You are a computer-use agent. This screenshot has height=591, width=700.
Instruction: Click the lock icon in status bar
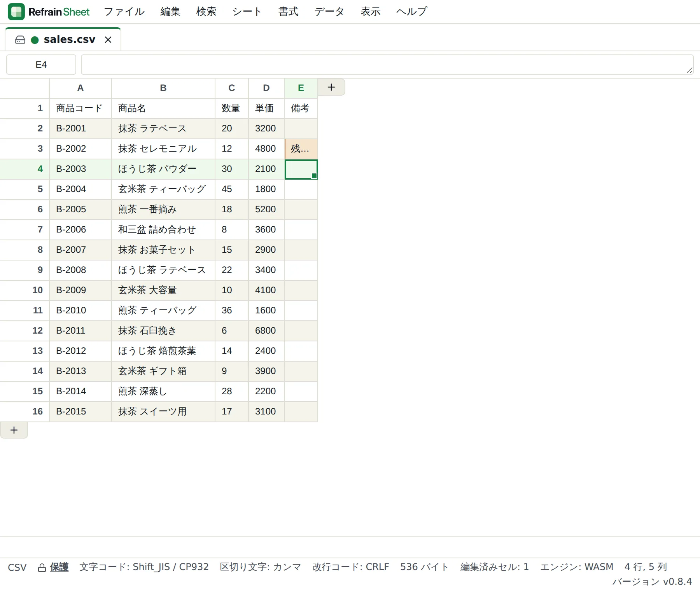pyautogui.click(x=42, y=568)
